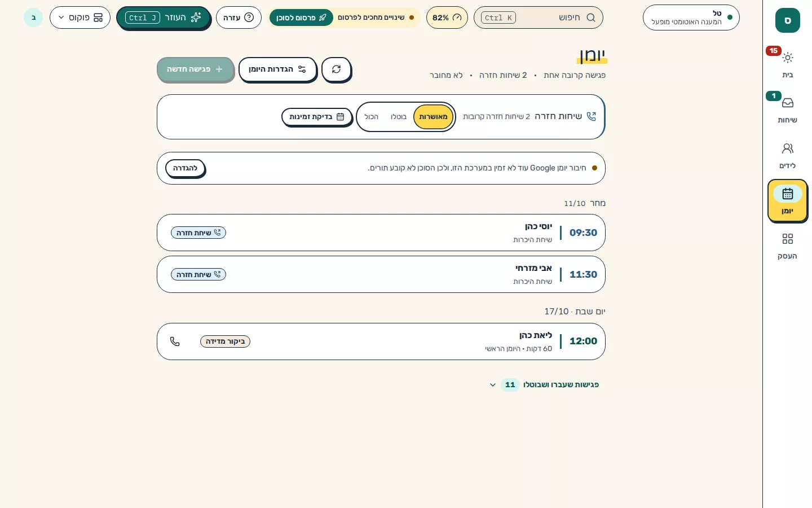This screenshot has width=812, height=508.
Task: Open the העוזר assistant button
Action: pyautogui.click(x=164, y=17)
